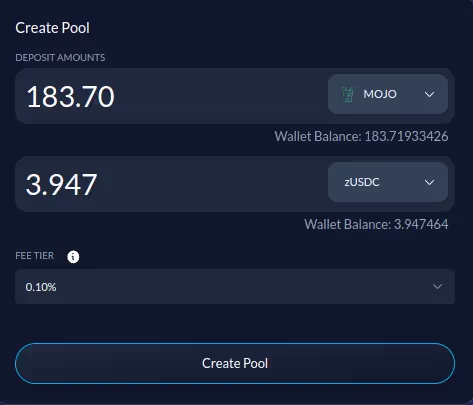Viewport: 473px width, 405px height.
Task: Click Wallet Balance: 3.947464 text
Action: point(376,224)
